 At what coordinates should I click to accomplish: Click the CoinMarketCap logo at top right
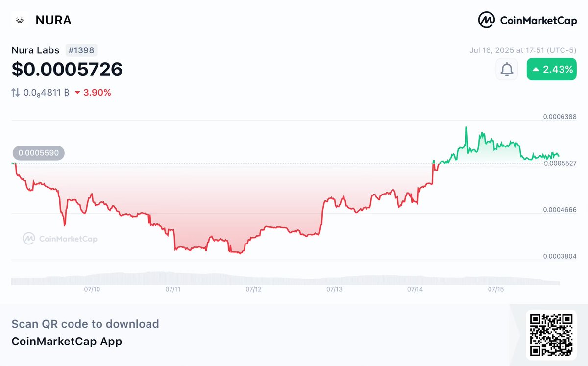527,20
